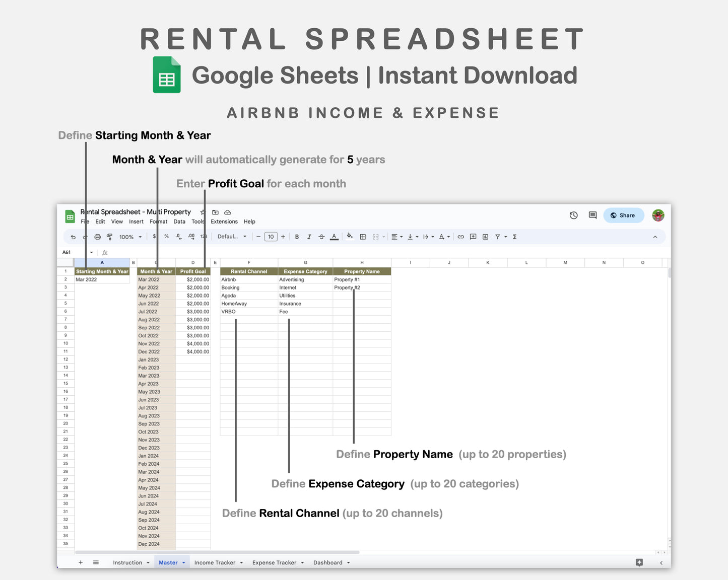Open the zoom level dropdown
The width and height of the screenshot is (728, 580).
pyautogui.click(x=129, y=236)
